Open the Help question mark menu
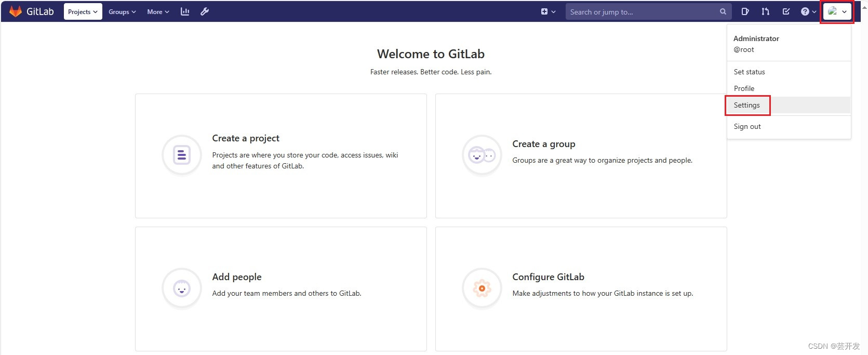Screen dimensions: 868x355 (x=808, y=11)
